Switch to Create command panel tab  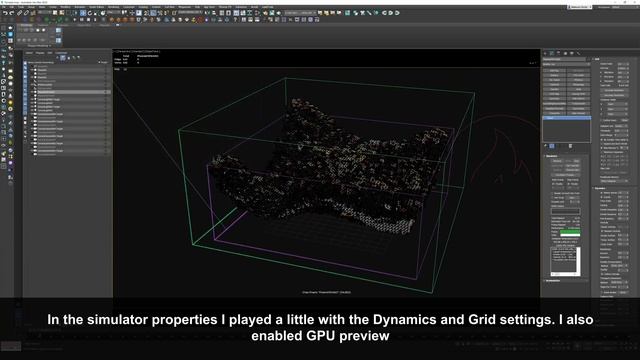(x=546, y=53)
